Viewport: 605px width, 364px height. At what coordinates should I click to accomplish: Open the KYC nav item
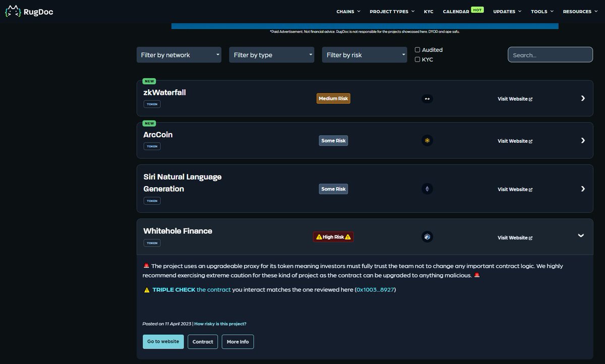[x=429, y=12]
